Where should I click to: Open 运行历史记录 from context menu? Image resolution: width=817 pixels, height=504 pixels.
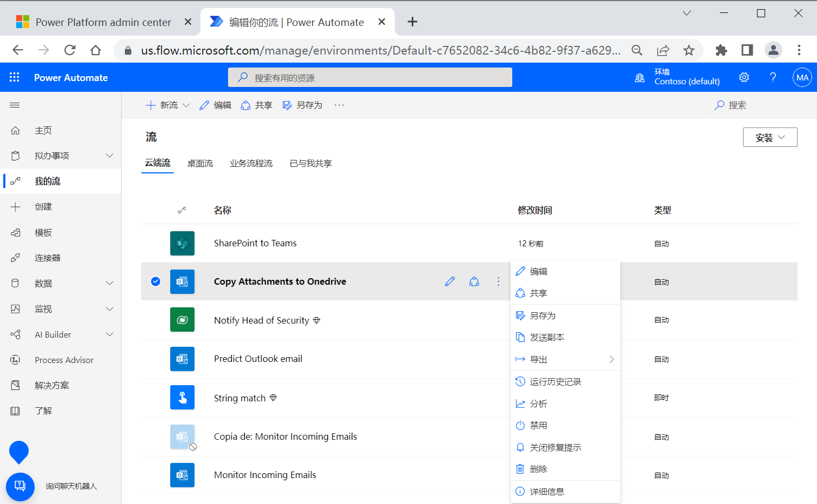565,381
